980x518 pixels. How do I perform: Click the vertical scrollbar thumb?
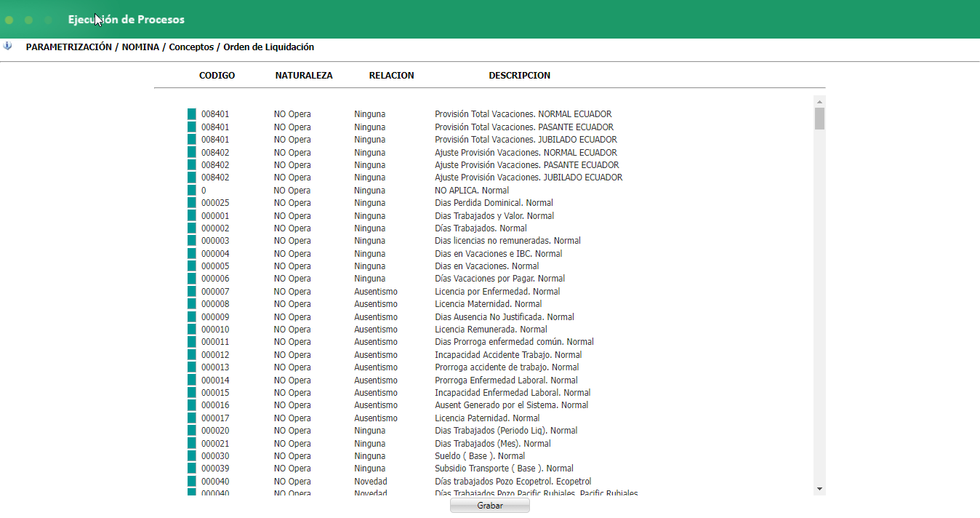coord(819,119)
